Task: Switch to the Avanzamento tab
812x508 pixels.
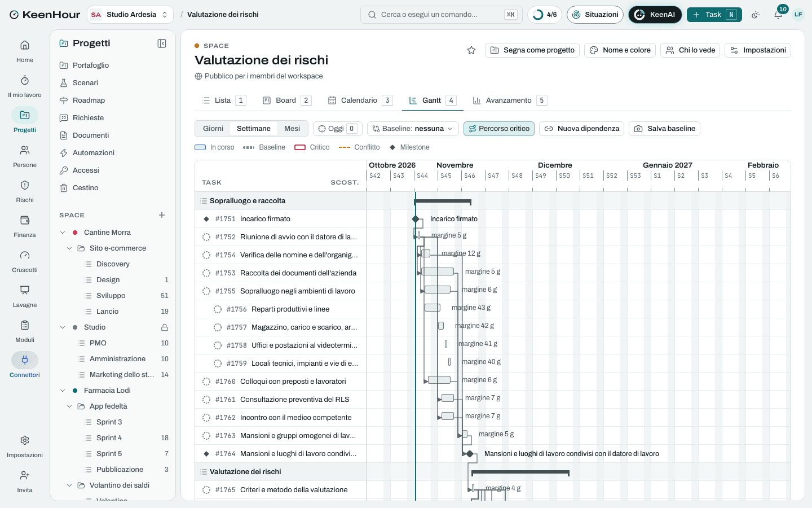Action: [x=510, y=100]
